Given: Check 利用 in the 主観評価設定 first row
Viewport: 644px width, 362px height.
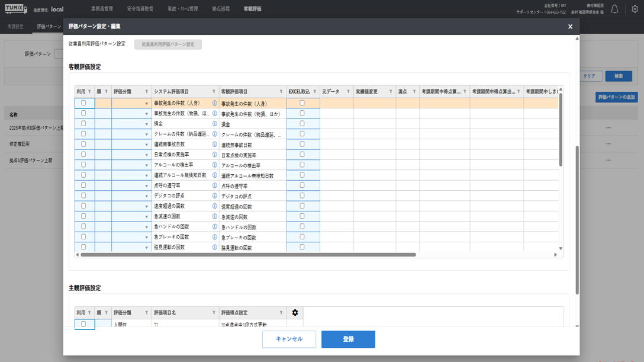Looking at the screenshot, I should (x=83, y=324).
